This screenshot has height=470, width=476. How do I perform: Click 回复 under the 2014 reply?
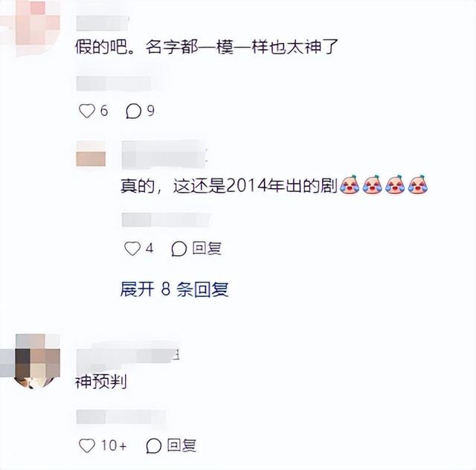[207, 248]
